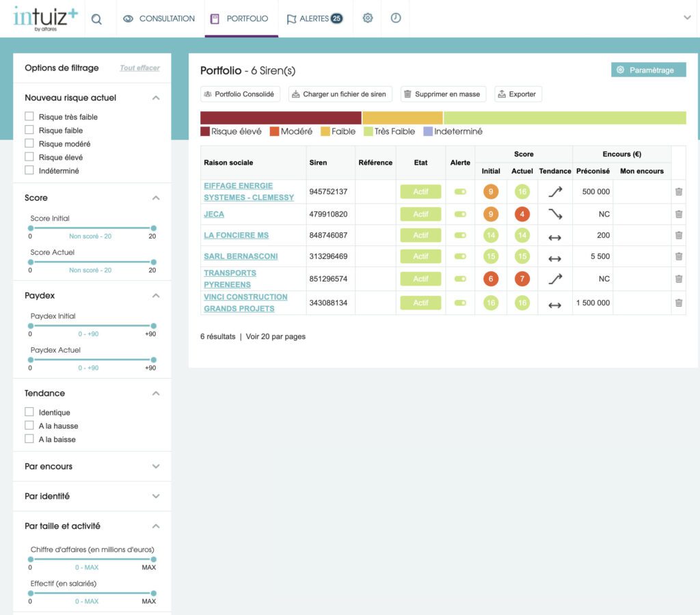Click Charger un fichier de siren
Screen dimensions: 700x615
(340, 94)
